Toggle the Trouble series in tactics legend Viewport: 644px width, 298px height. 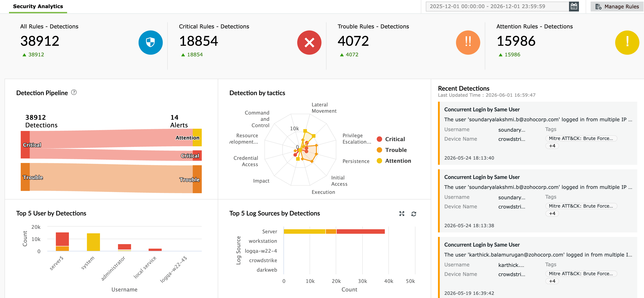tap(392, 150)
